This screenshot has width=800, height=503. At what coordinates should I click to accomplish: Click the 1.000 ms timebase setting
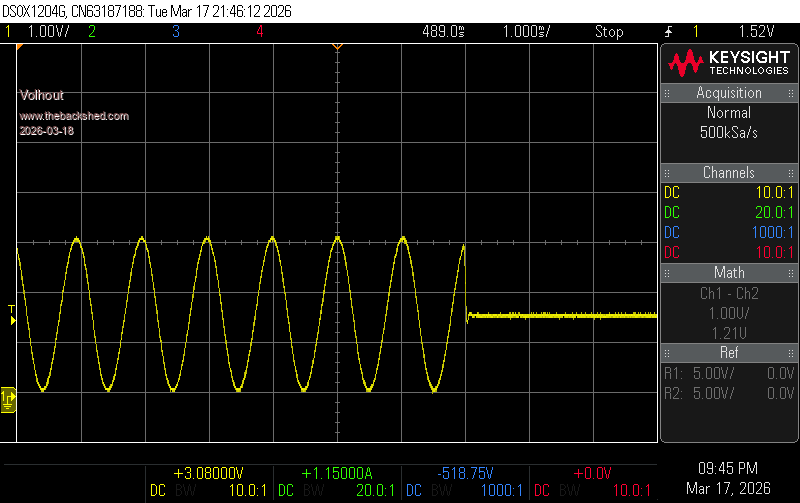pyautogui.click(x=526, y=32)
